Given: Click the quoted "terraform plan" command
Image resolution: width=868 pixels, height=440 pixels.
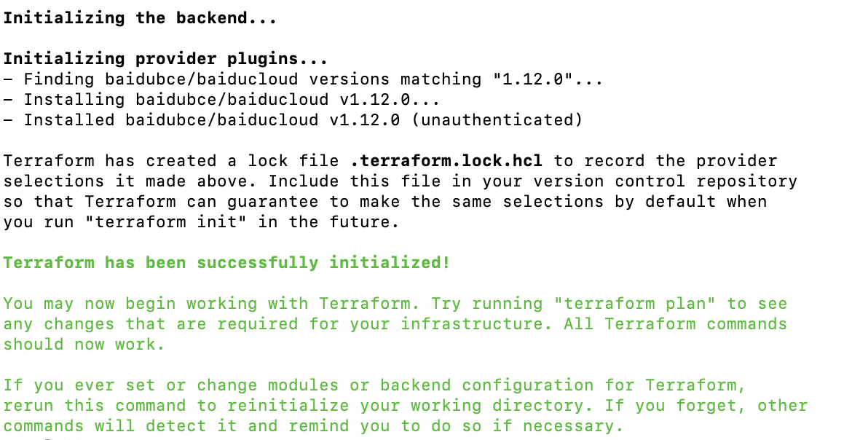Looking at the screenshot, I should [635, 304].
